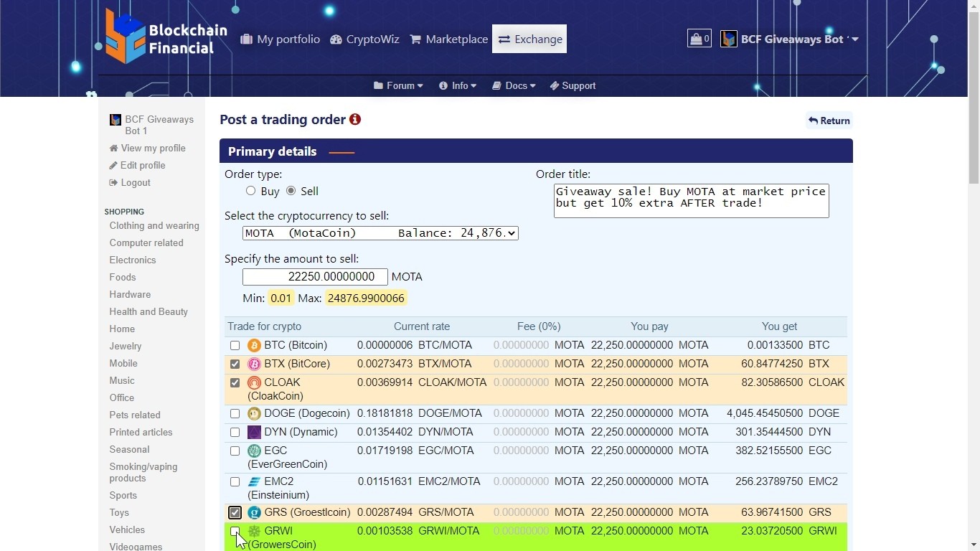The height and width of the screenshot is (551, 980).
Task: Open the Edit profile link
Action: (142, 166)
